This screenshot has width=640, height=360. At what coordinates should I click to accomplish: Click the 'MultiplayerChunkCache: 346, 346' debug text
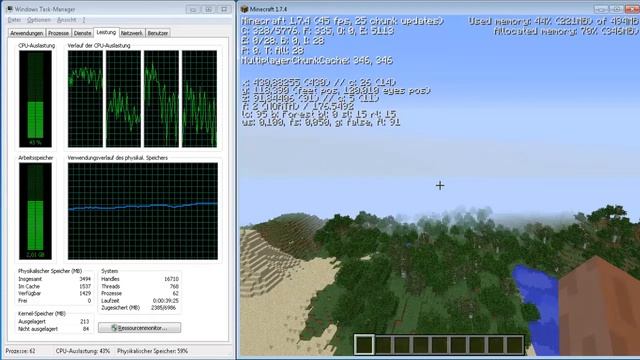(317, 61)
